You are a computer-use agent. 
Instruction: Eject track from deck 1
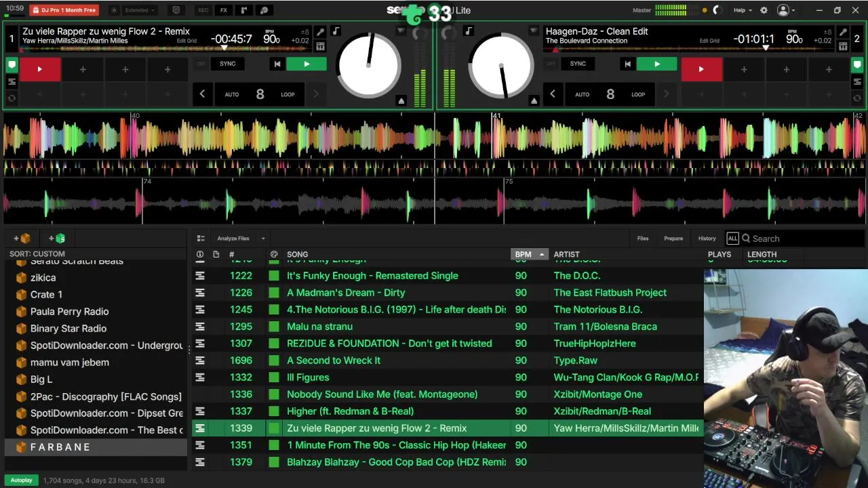[401, 101]
